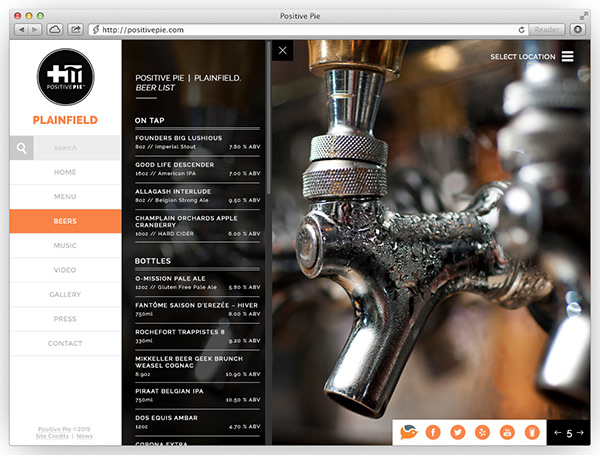Select Piraat Belgian IPA entry
Viewport: 600px width, 455px height.
tap(197, 395)
